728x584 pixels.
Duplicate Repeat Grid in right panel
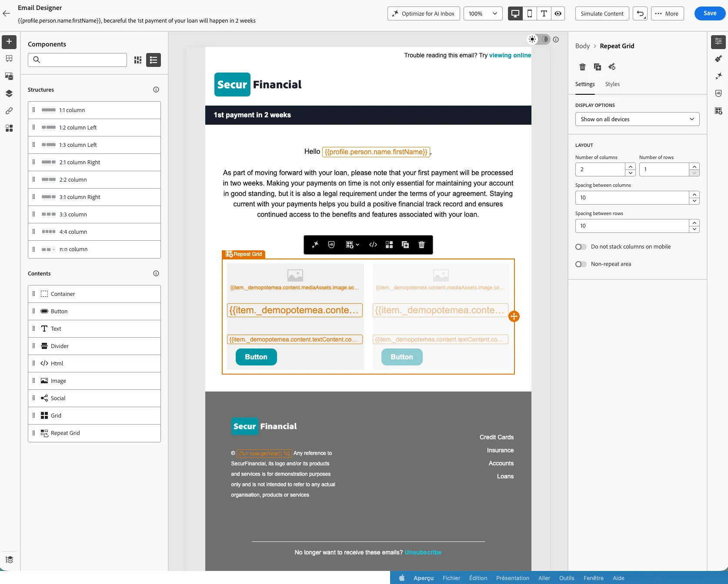click(597, 67)
